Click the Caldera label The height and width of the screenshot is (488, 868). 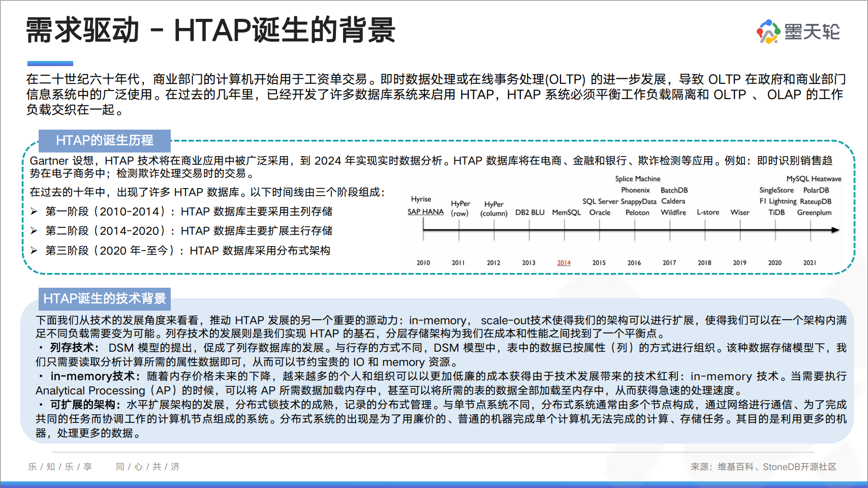673,201
